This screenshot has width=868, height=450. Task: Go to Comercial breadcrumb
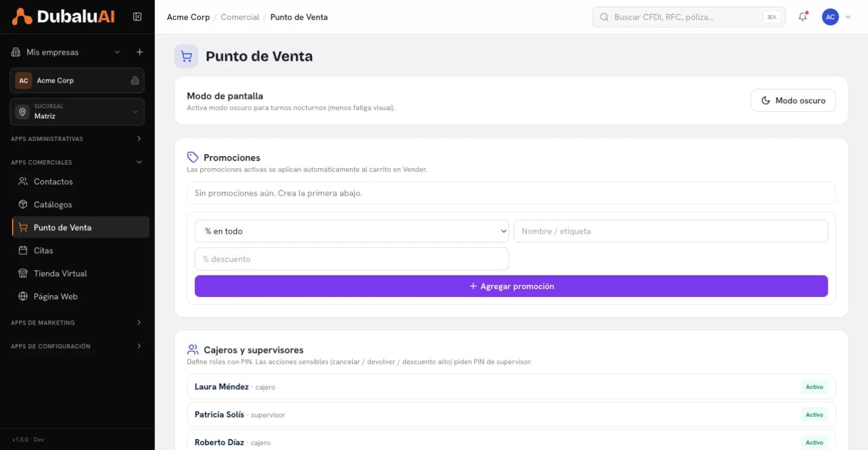[x=240, y=17]
